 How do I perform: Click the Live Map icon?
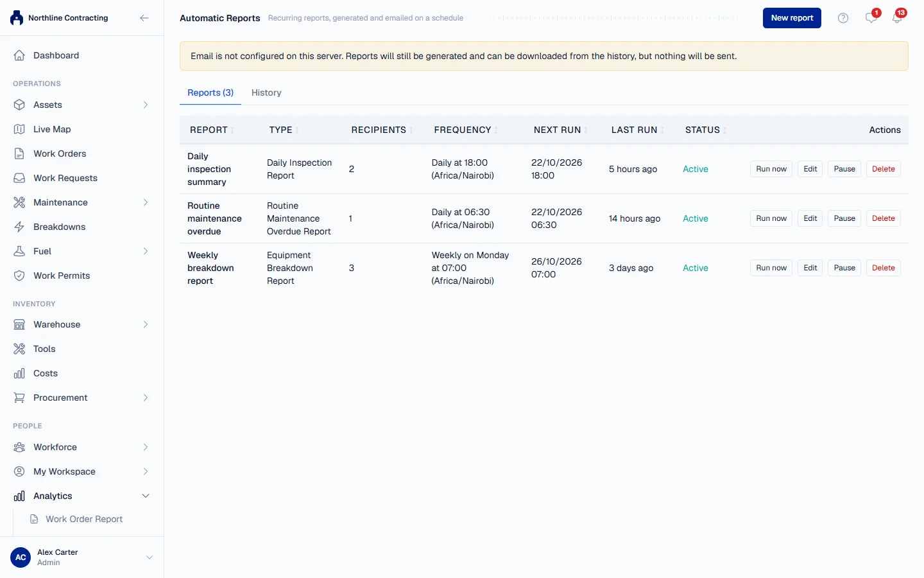pyautogui.click(x=19, y=129)
